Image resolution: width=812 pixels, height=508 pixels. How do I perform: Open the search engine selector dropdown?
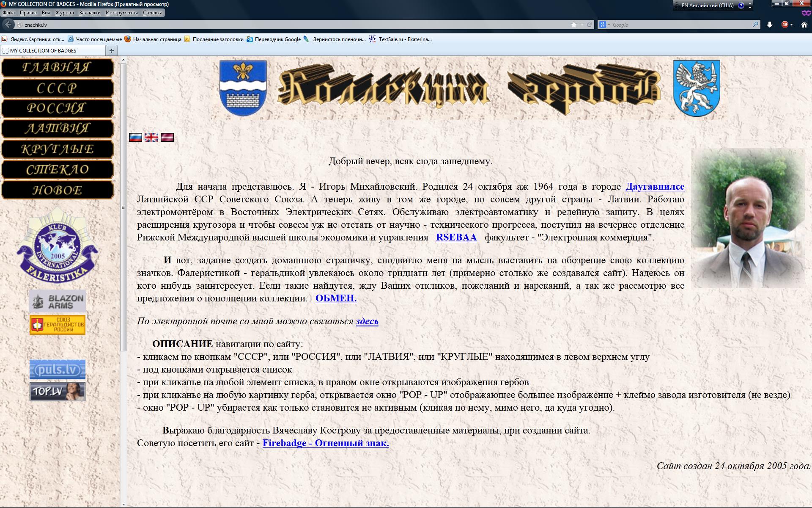(x=605, y=25)
